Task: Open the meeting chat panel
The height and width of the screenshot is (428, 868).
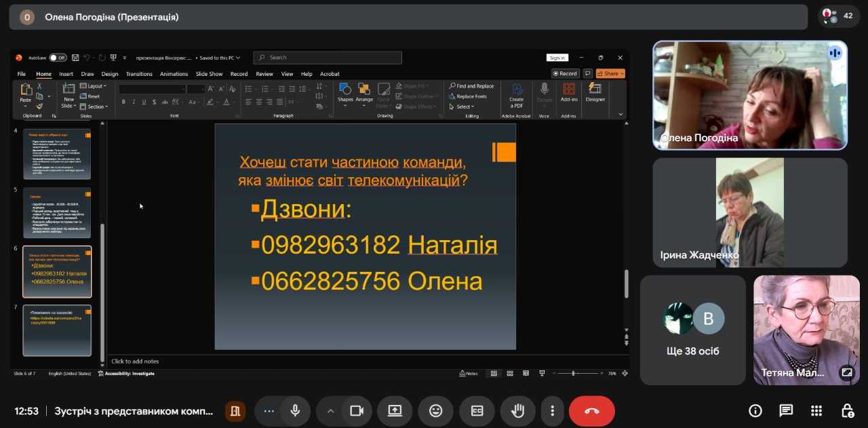Action: click(x=786, y=411)
